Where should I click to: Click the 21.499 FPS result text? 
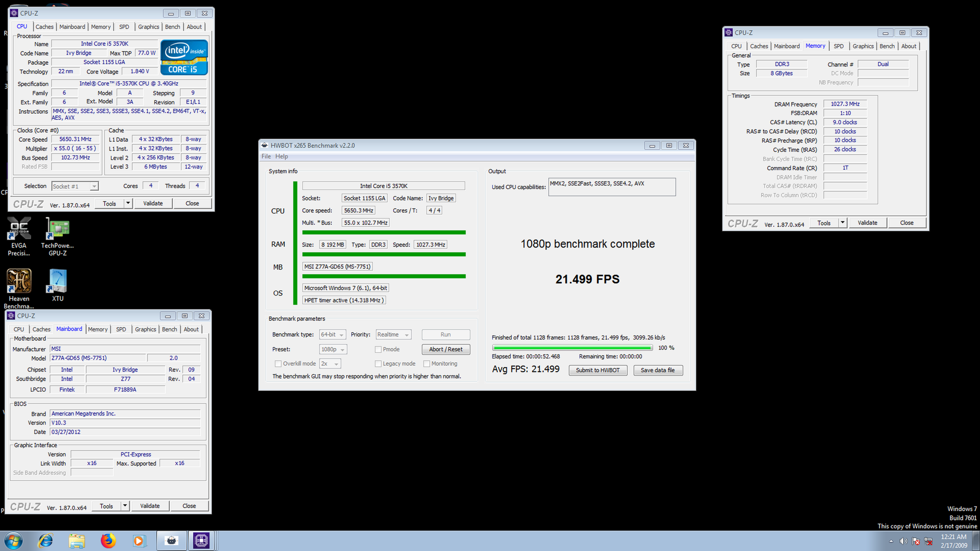click(587, 280)
